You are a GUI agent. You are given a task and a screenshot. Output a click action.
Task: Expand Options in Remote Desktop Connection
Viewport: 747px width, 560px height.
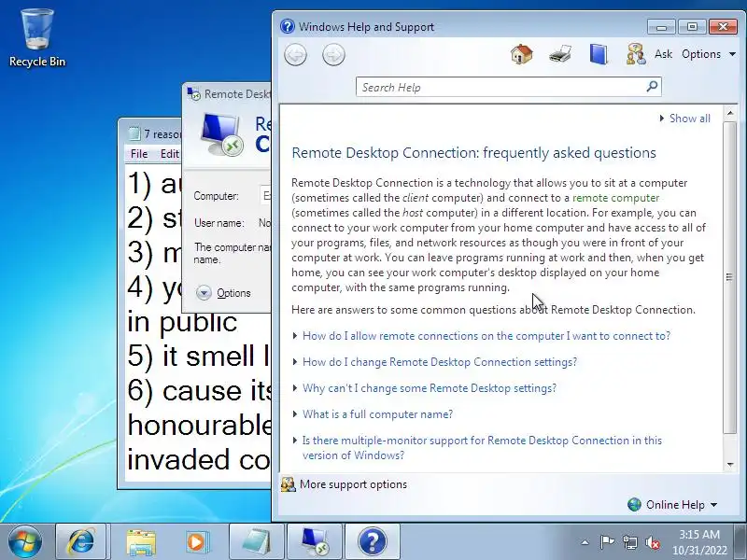coord(224,292)
